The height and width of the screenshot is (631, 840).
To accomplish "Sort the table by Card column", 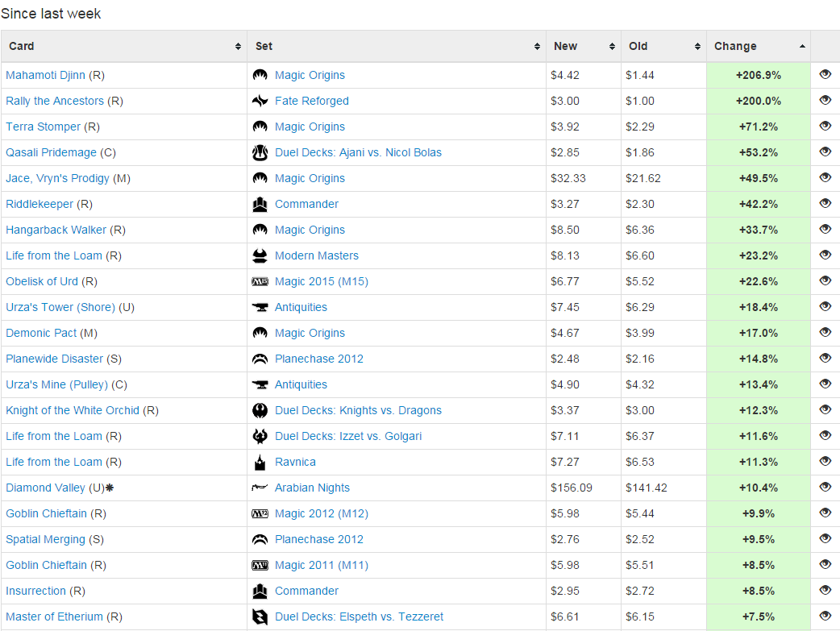I will pyautogui.click(x=124, y=46).
